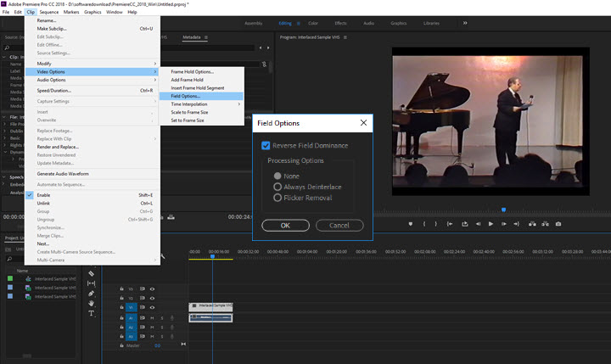
Task: Cancel the Field Options dialog
Action: (x=339, y=225)
